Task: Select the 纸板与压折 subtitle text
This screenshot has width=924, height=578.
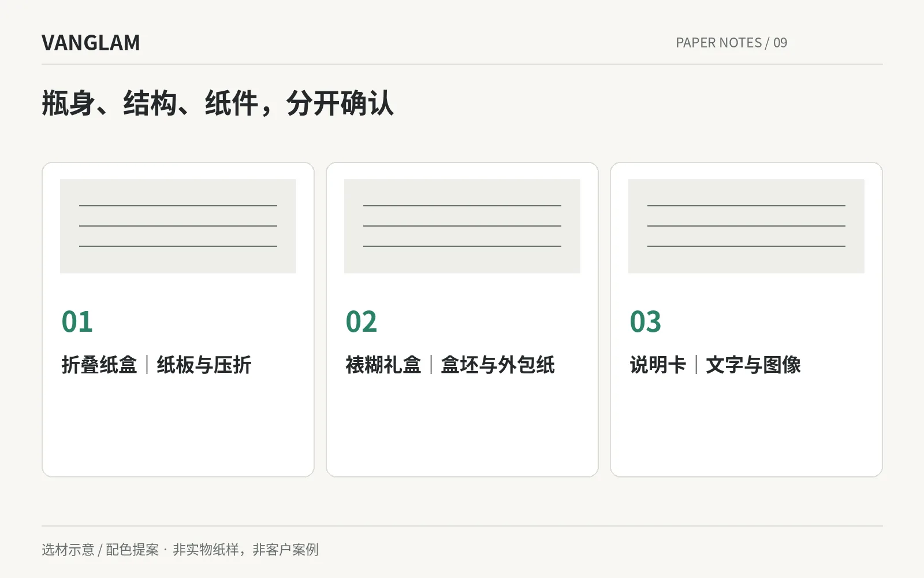Action: 204,365
